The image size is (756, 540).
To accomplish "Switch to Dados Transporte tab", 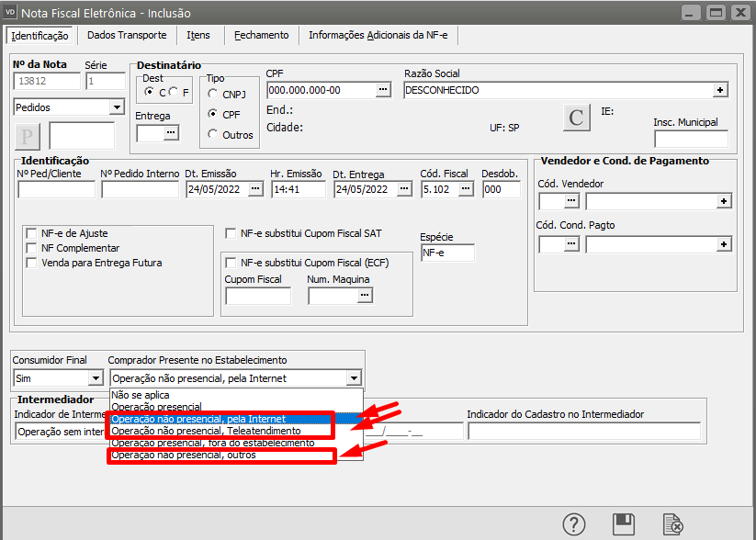I will (x=127, y=35).
